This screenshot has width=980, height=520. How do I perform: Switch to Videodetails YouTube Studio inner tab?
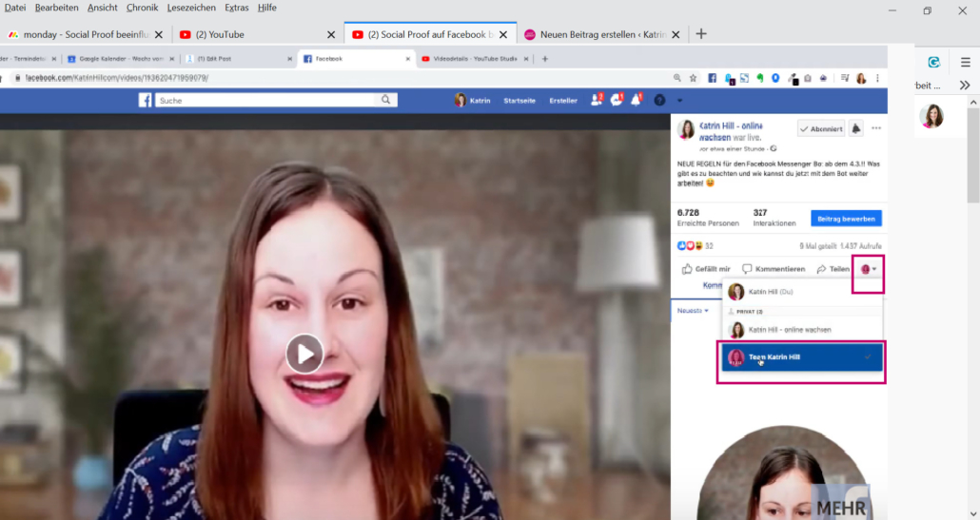click(475, 59)
